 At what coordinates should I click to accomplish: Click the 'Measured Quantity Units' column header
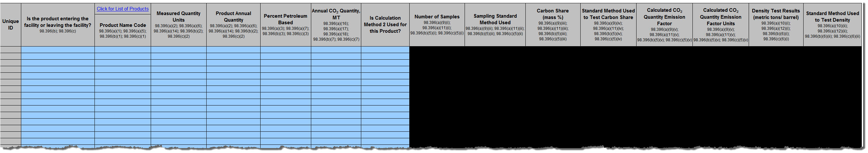click(x=179, y=25)
